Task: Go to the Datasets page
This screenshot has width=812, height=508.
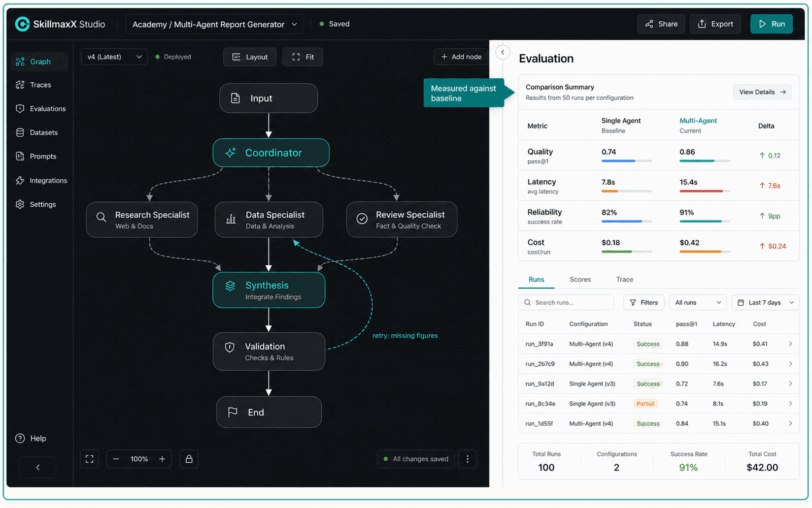Action: pyautogui.click(x=37, y=133)
